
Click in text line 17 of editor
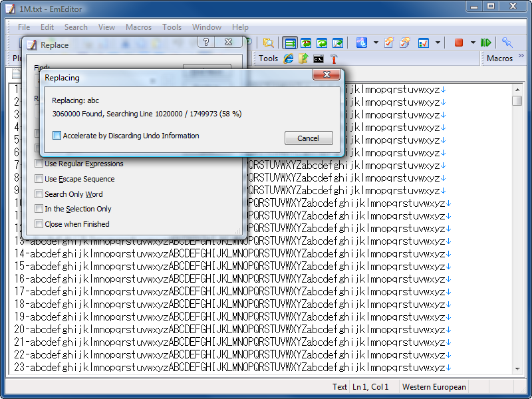(x=233, y=291)
